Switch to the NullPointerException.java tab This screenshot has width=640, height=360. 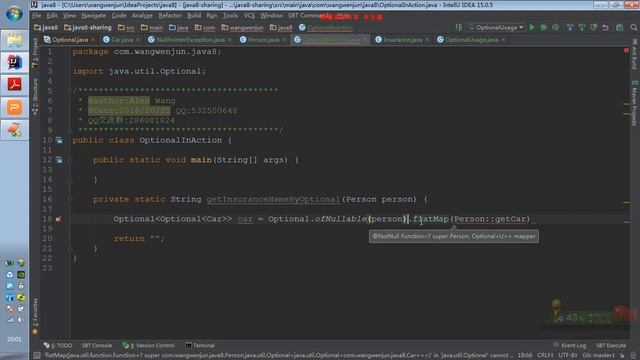[187, 40]
